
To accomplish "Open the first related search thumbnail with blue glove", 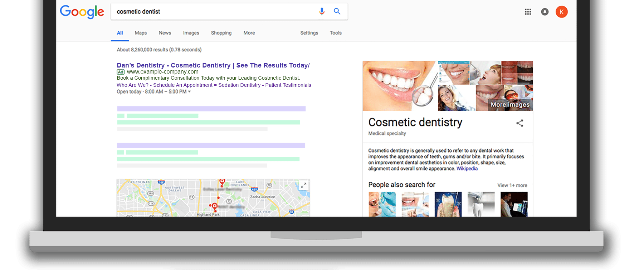I will click(x=382, y=204).
